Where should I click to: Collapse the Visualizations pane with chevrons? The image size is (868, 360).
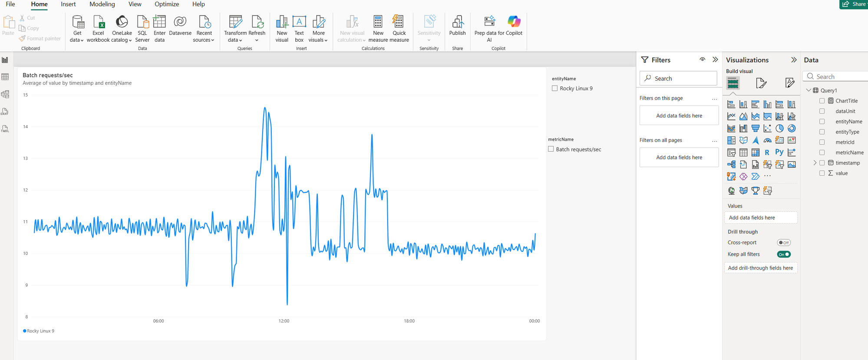click(794, 60)
